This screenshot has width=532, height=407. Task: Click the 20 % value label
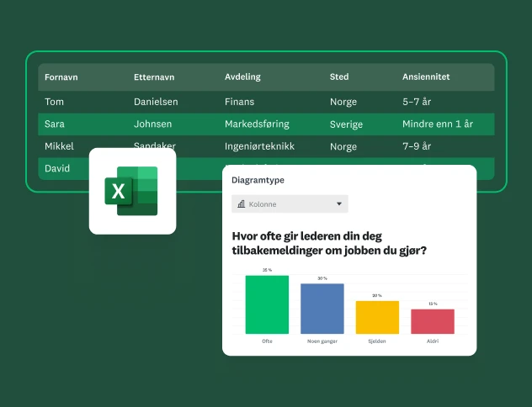pos(377,295)
